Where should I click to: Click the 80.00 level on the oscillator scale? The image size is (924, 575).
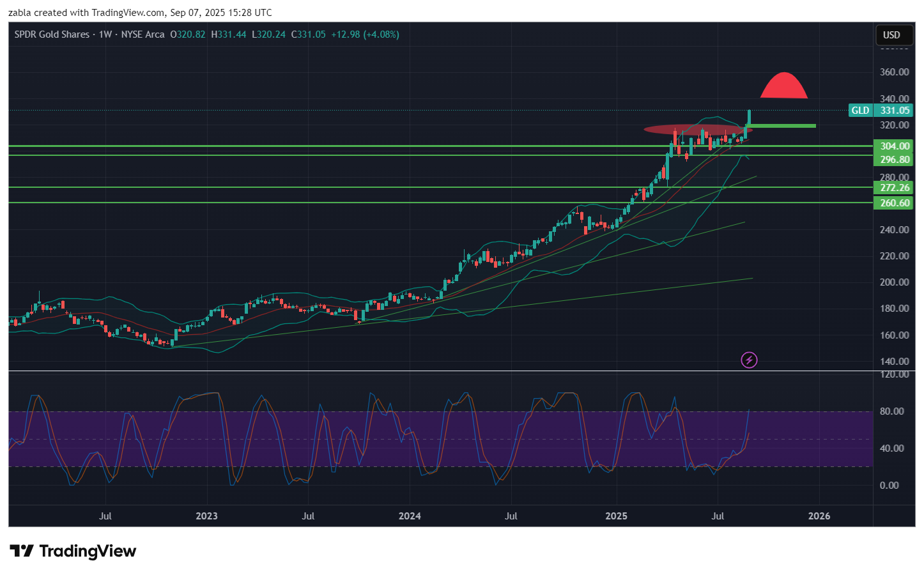click(892, 411)
